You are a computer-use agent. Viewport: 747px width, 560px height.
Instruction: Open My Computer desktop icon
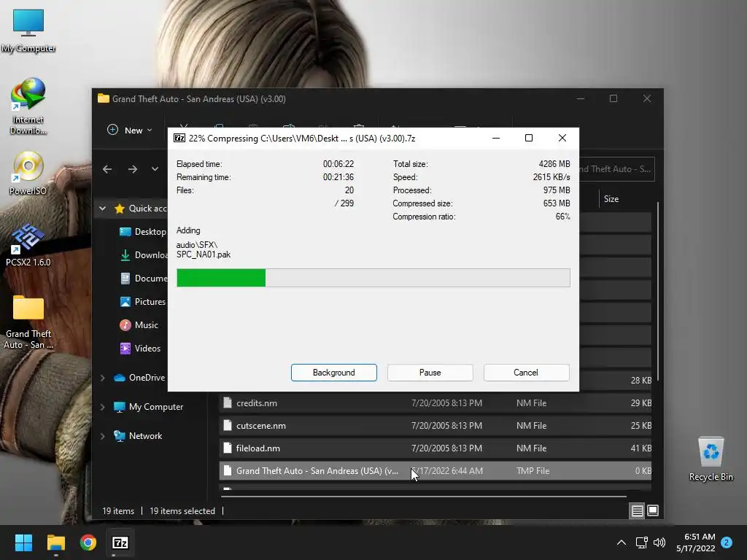tap(28, 31)
